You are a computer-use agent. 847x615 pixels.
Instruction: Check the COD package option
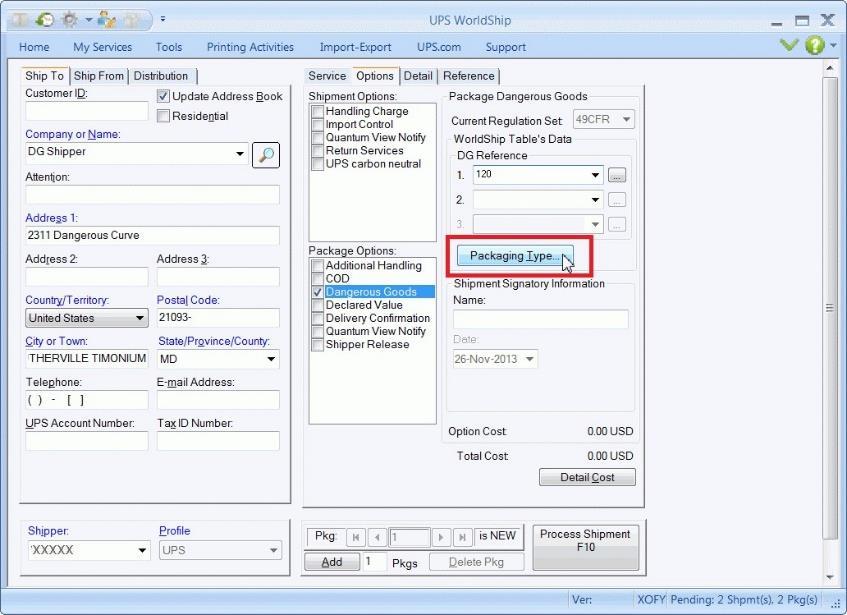[x=318, y=279]
